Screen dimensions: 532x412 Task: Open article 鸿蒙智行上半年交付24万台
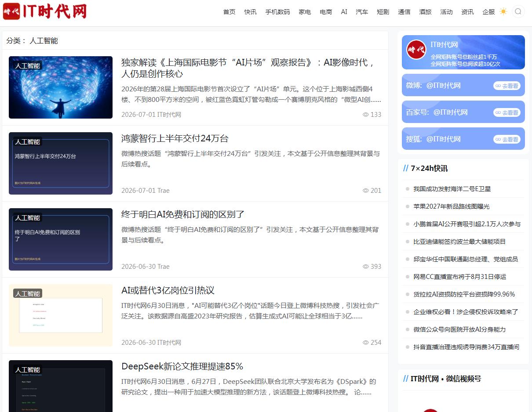[175, 138]
